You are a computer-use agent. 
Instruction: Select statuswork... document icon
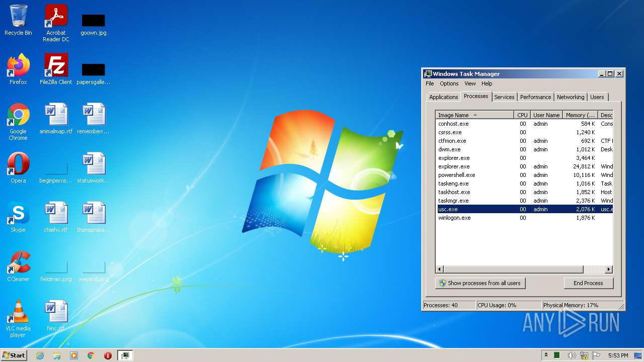(94, 168)
